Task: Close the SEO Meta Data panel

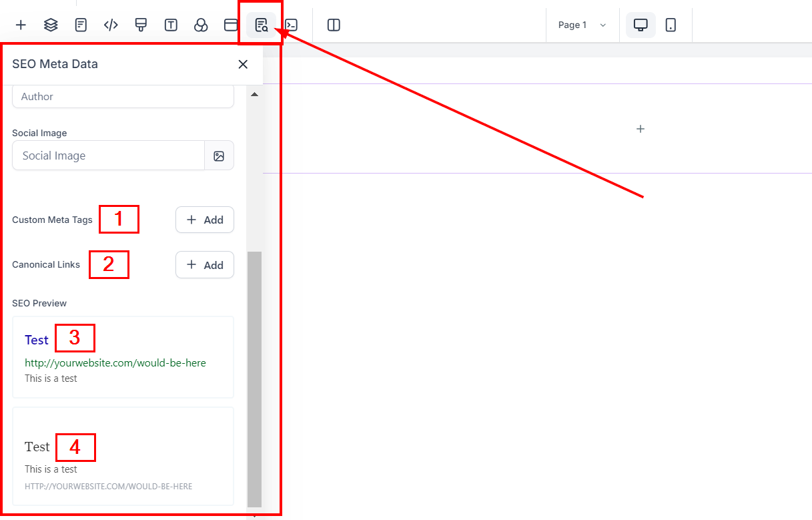Action: click(x=243, y=64)
